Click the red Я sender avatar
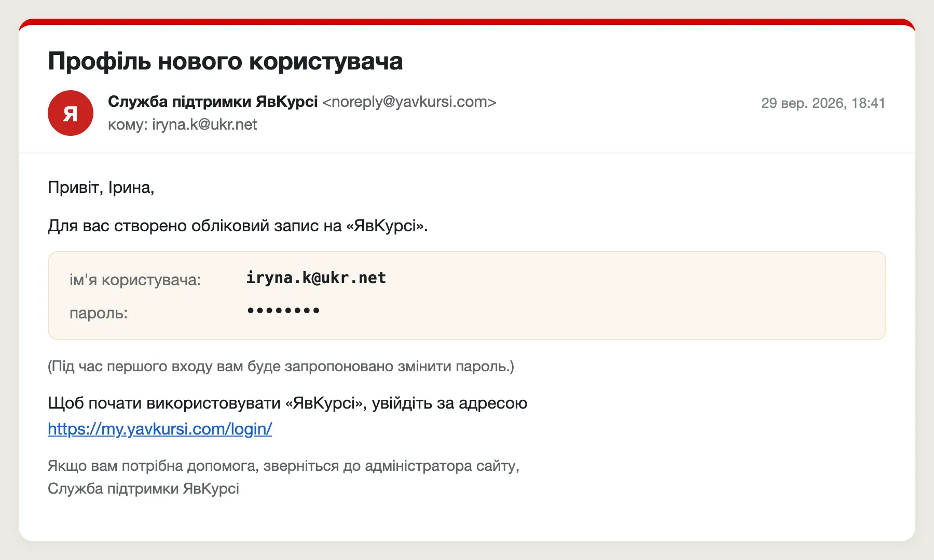Viewport: 934px width, 560px height. tap(71, 113)
